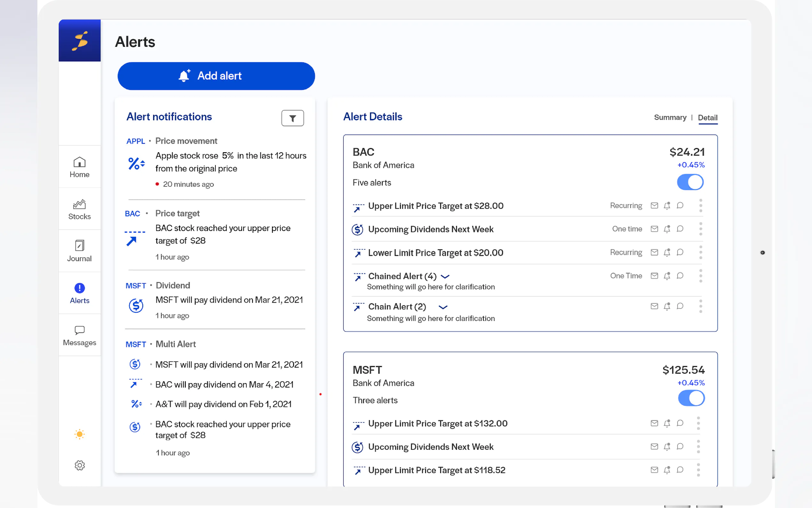Screen dimensions: 812x508
Task: Open three-dot menu for Upper Limit $132.00
Action: coord(698,423)
